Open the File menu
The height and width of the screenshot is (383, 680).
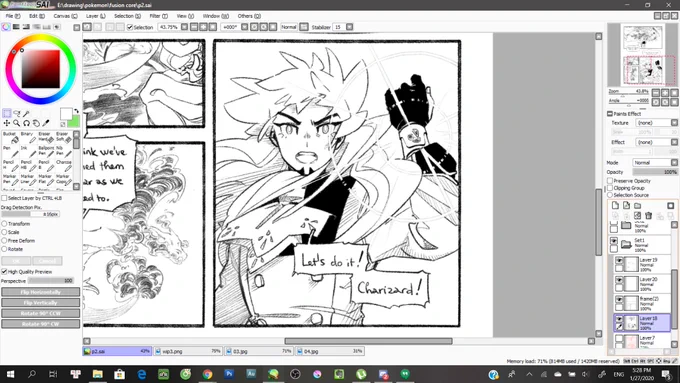tap(13, 16)
